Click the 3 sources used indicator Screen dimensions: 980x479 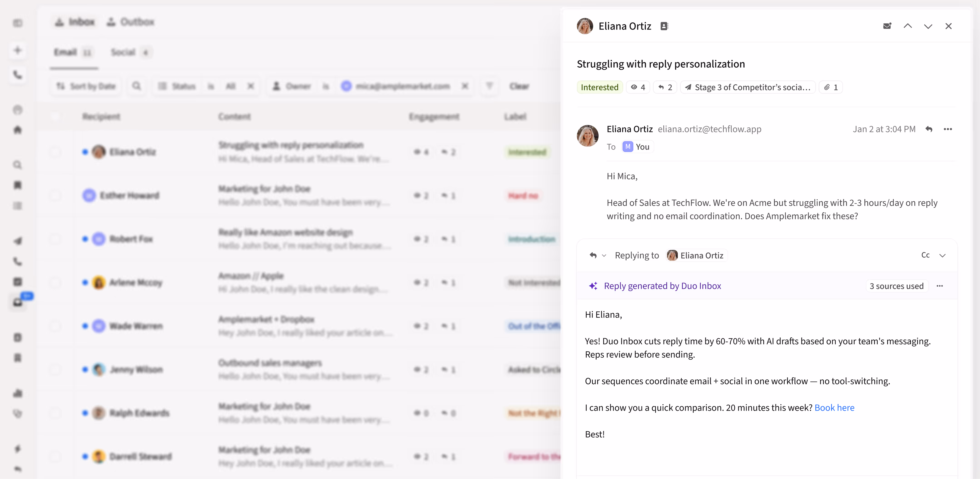point(897,286)
